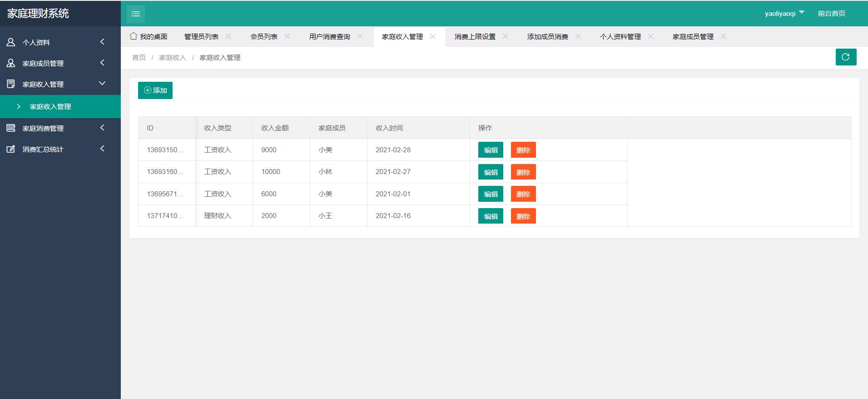Viewport: 868px width, 399px height.
Task: Expand the 家庭消费管理 sidebar chevron
Action: [x=102, y=128]
